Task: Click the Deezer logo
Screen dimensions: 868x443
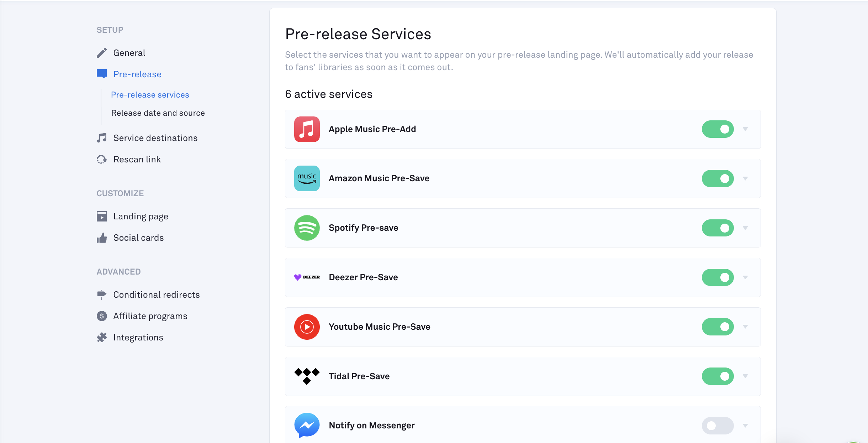Action: click(307, 277)
